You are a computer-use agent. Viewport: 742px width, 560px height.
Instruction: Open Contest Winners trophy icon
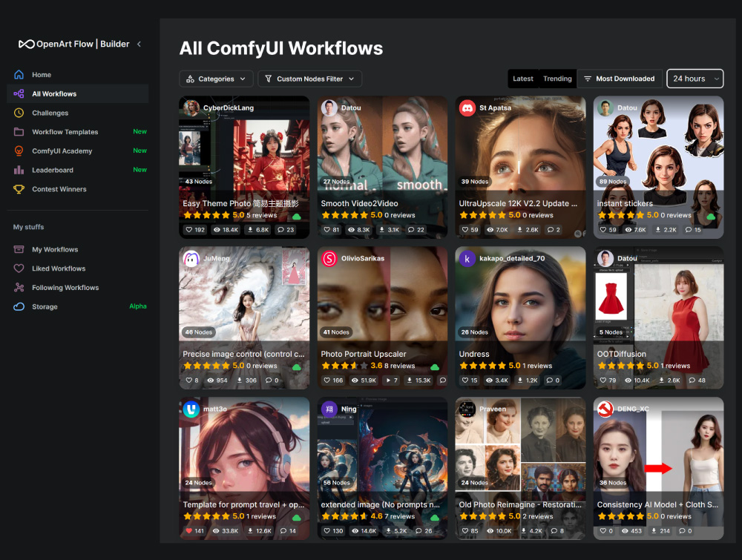(19, 189)
